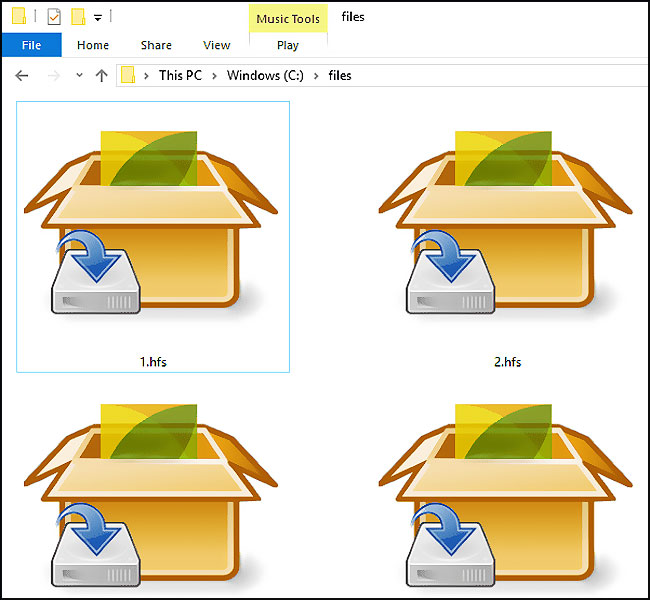The width and height of the screenshot is (650, 600).
Task: Click the files breadcrumb in the address bar
Action: (x=340, y=75)
